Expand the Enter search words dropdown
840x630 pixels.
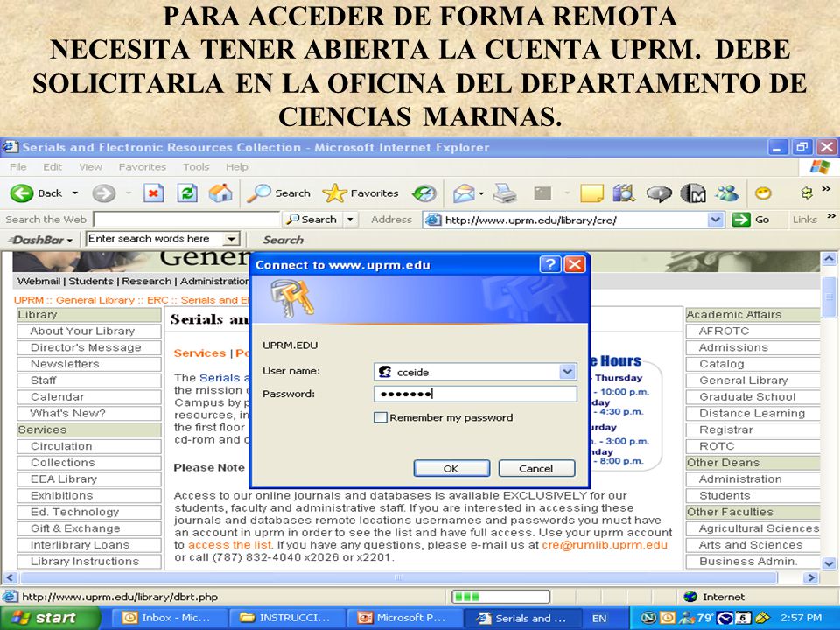tap(231, 238)
